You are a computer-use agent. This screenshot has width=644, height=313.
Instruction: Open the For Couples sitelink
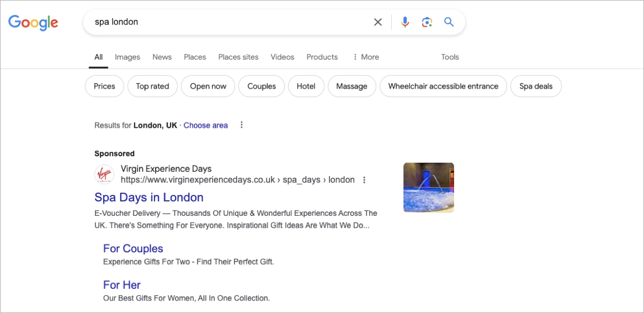[x=133, y=248]
